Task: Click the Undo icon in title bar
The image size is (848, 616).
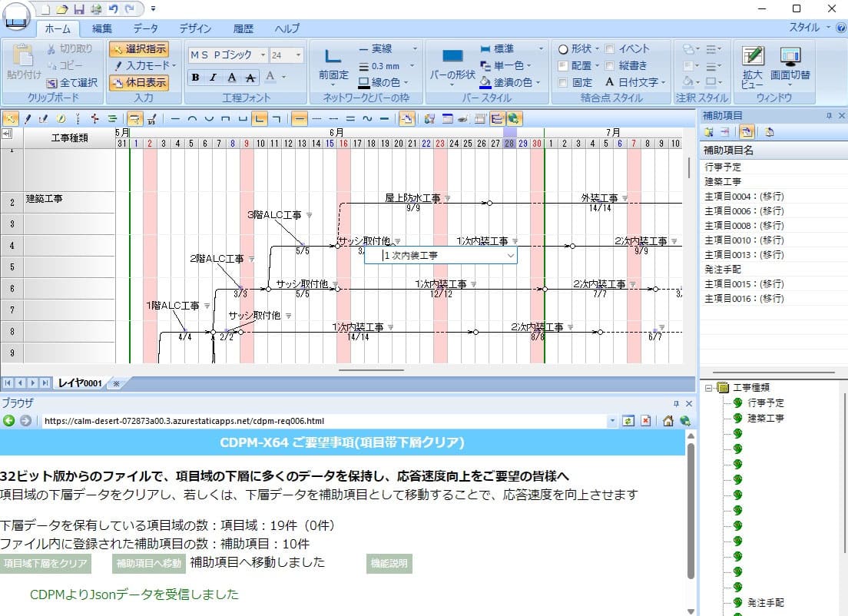Action: [x=113, y=9]
